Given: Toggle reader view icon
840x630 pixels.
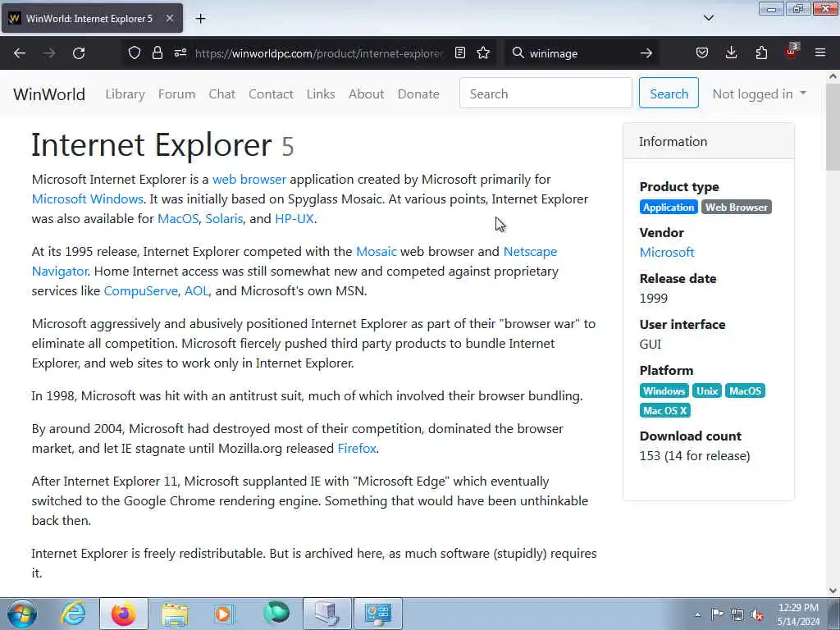Looking at the screenshot, I should point(459,53).
